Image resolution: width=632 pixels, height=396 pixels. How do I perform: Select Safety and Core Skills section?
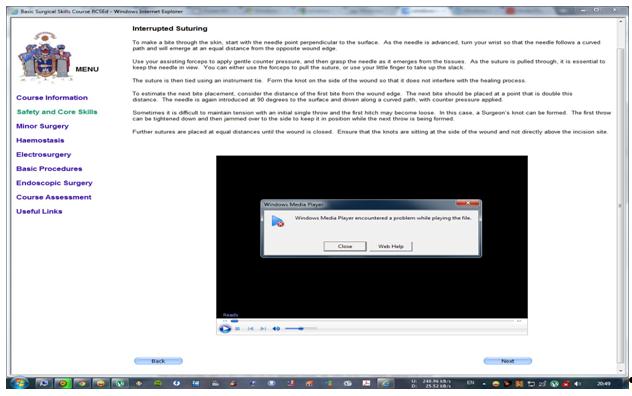(57, 112)
